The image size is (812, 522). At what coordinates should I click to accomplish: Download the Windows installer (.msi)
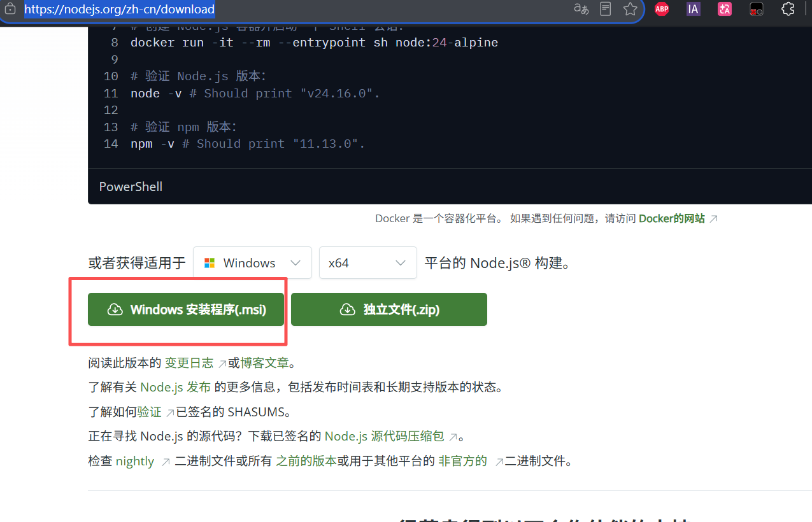[x=186, y=309]
